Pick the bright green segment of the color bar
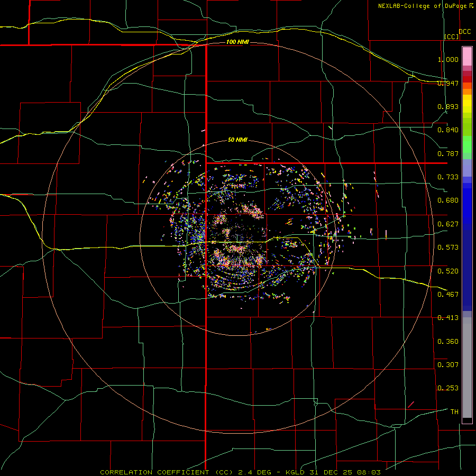Viewport: 476px width, 476px height. point(467,144)
